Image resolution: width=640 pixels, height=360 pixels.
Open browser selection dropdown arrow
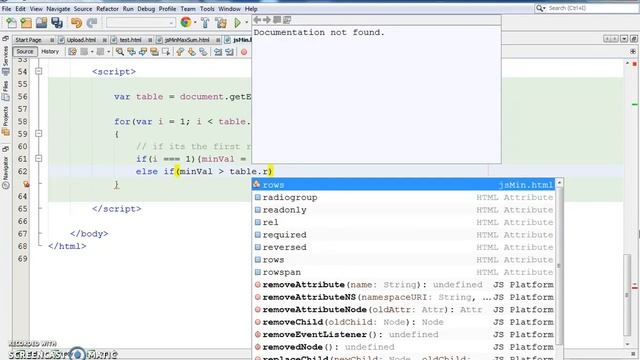click(x=195, y=22)
